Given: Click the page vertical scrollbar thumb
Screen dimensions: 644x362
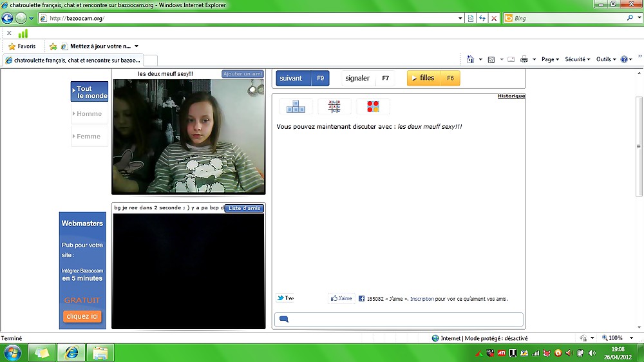Looking at the screenshot, I should (639, 146).
